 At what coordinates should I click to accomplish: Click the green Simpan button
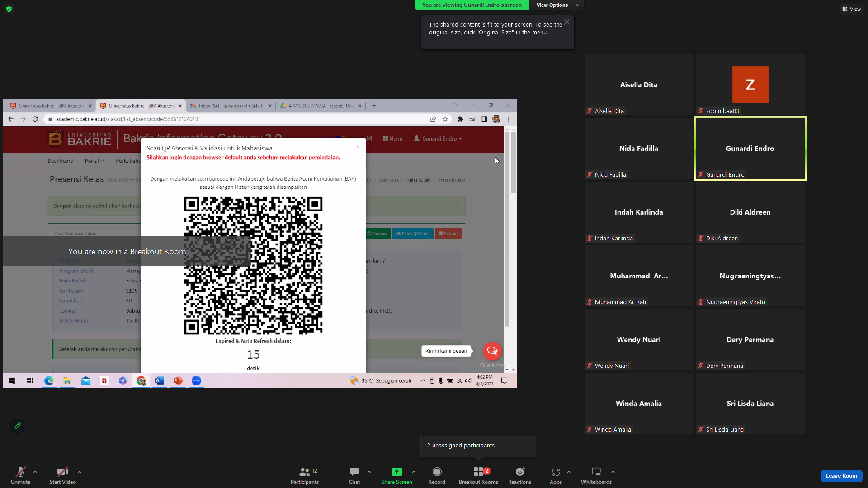coord(377,234)
